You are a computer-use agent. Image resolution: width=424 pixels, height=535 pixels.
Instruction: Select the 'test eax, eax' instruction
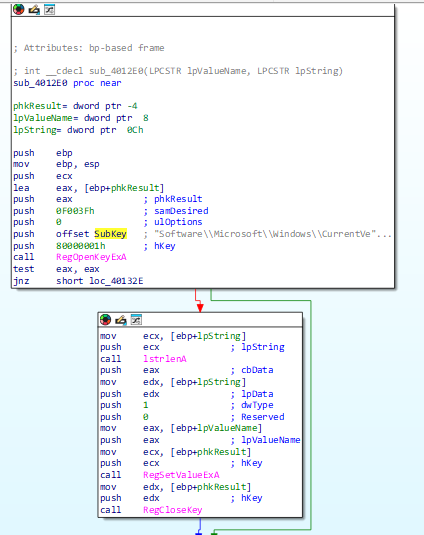point(56,269)
